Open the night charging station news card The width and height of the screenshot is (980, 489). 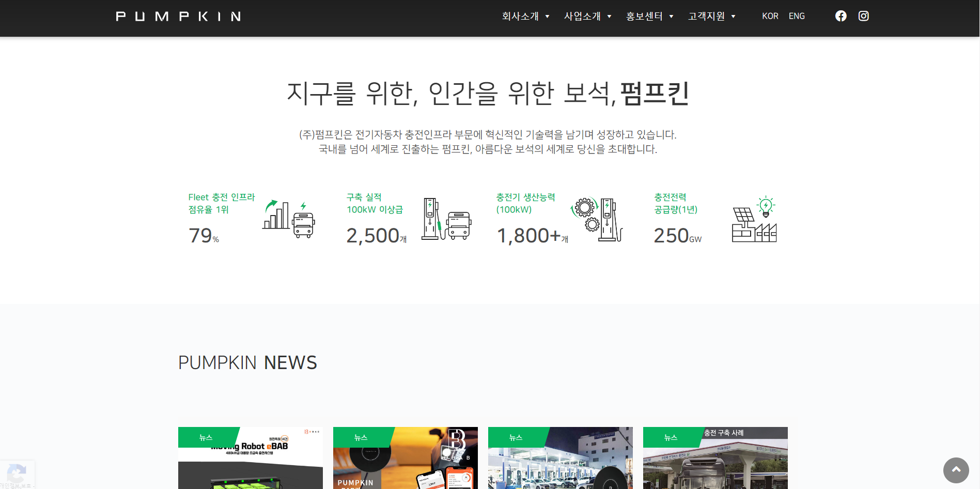tap(561, 465)
